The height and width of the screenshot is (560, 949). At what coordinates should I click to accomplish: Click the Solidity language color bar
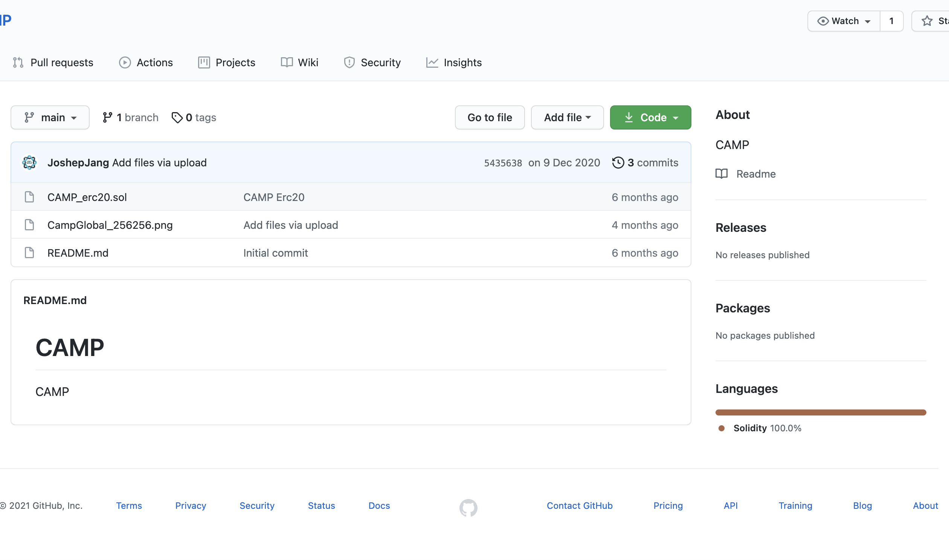point(820,412)
